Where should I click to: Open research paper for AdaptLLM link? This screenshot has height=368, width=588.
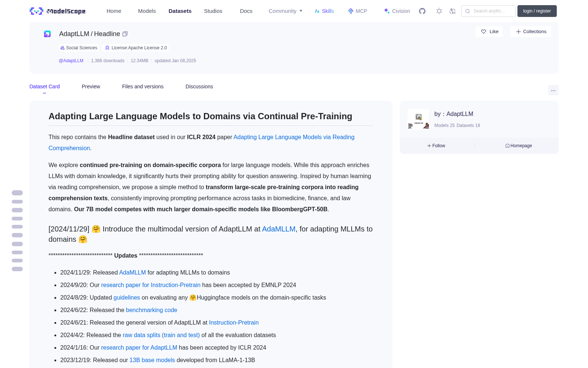pos(139,347)
